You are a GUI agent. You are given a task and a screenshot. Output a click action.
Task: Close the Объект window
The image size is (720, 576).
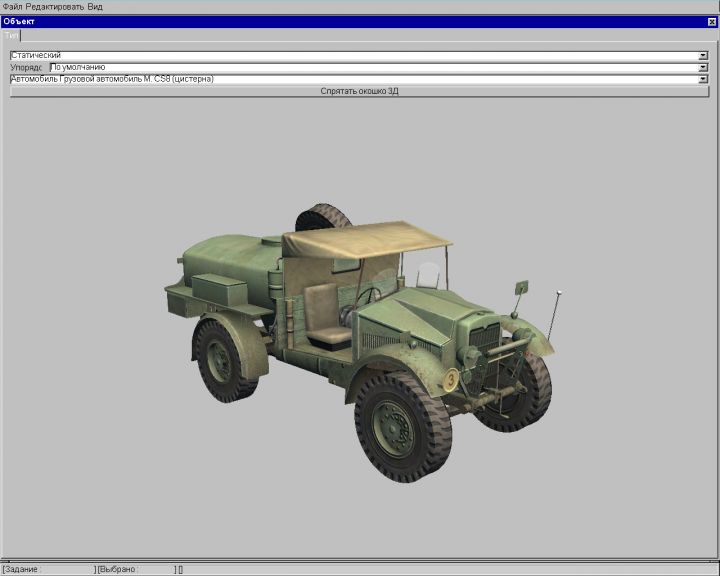click(x=712, y=21)
